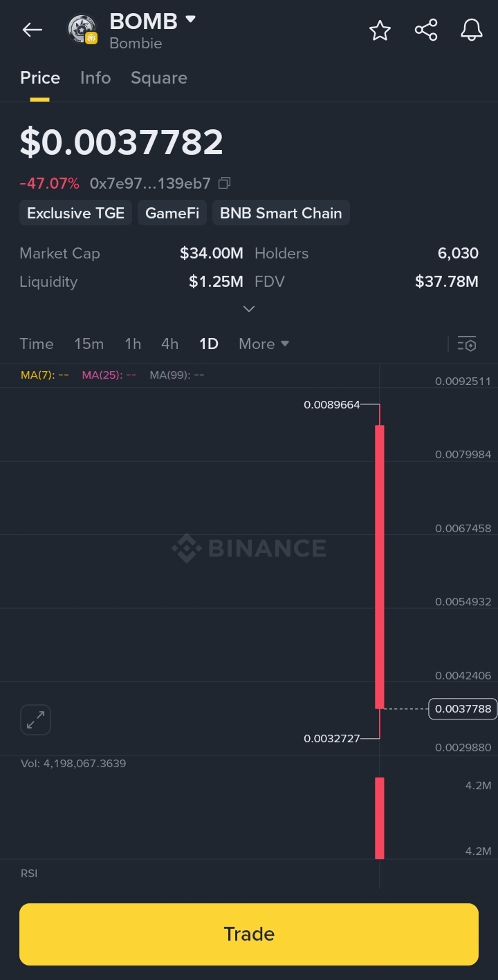
Task: Tap the back arrow icon
Action: [32, 30]
